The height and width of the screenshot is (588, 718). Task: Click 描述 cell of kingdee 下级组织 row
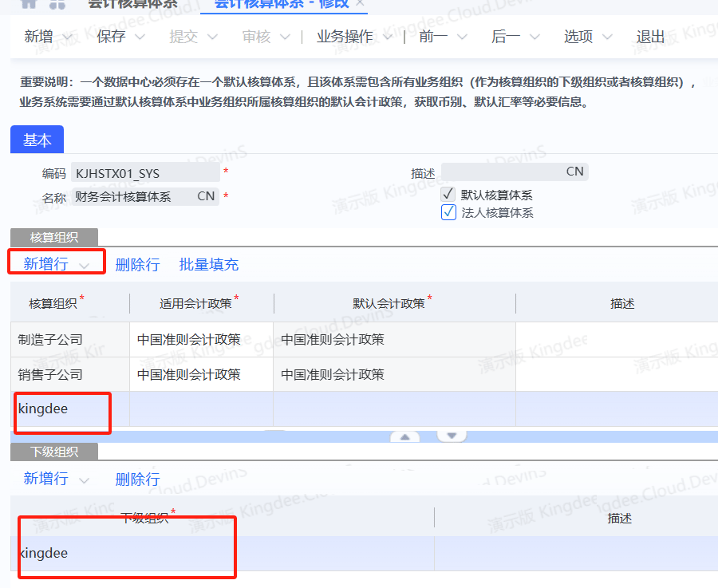(x=576, y=553)
